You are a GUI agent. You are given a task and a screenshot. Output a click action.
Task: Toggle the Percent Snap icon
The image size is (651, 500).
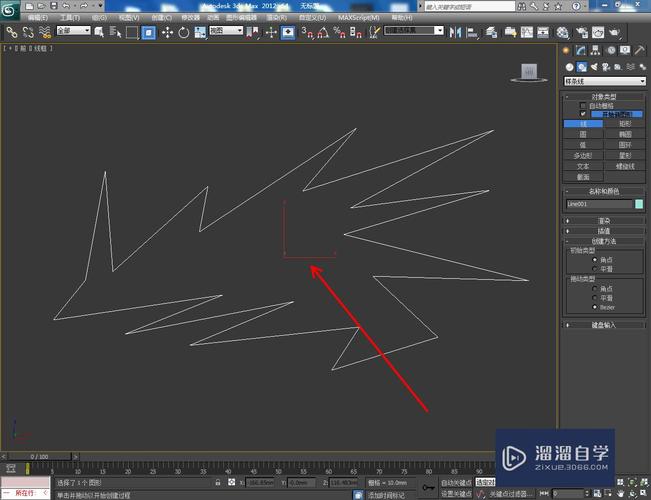coord(340,32)
